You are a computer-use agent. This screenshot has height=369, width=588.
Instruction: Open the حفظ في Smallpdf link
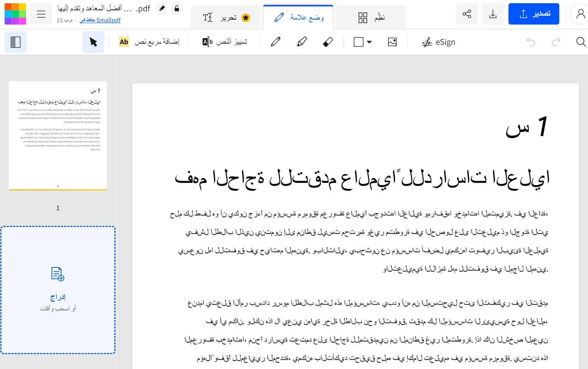click(100, 20)
